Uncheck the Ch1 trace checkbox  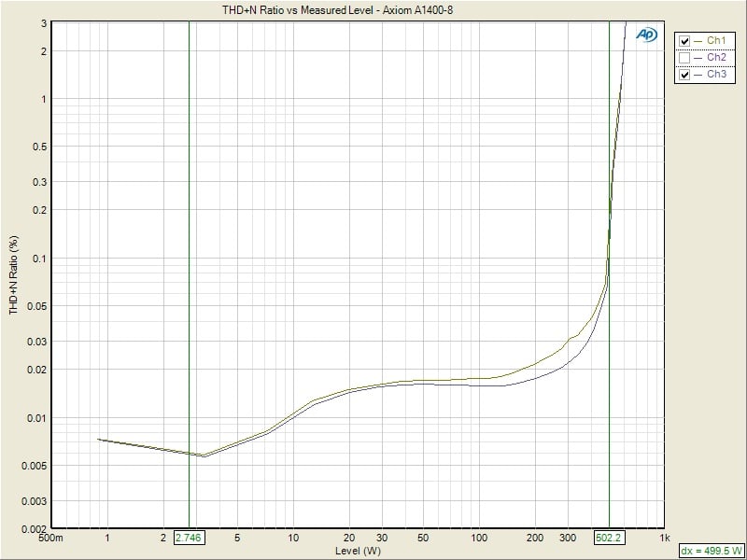pos(684,41)
